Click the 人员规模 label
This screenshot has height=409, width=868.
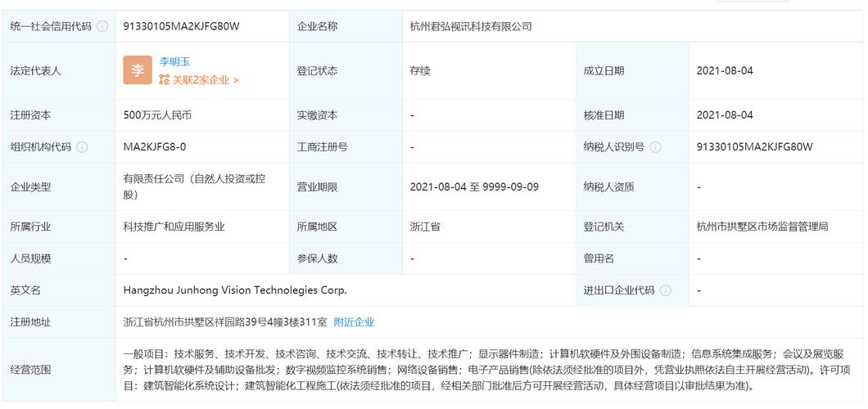coord(30,258)
